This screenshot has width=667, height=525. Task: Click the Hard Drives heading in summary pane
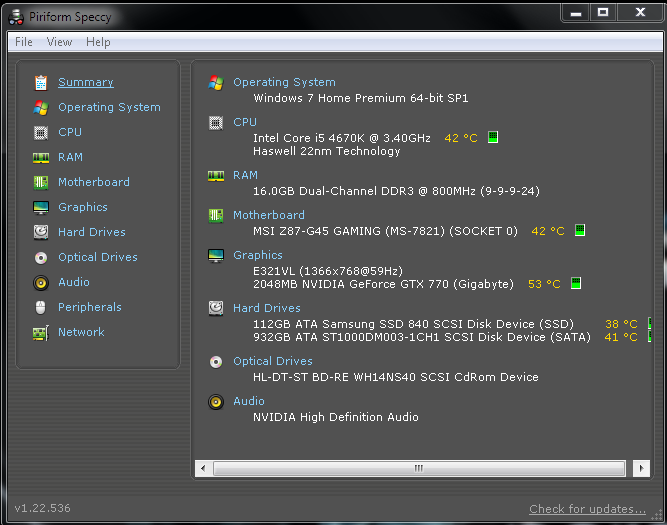point(267,308)
